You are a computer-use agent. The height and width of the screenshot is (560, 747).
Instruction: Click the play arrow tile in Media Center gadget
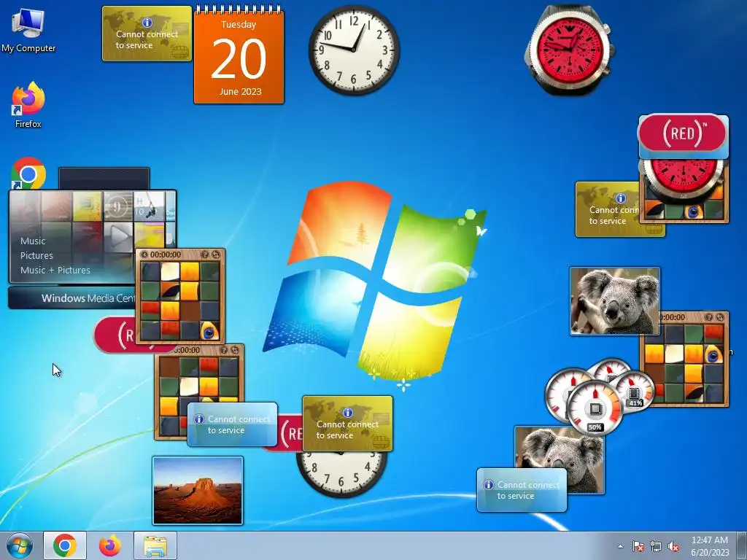pyautogui.click(x=117, y=236)
